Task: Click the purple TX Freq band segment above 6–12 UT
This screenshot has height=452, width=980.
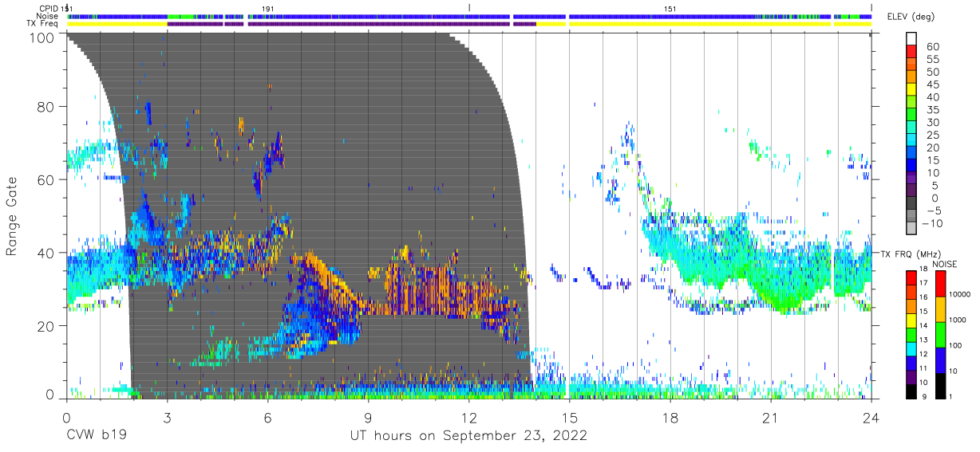Action: 378,24
